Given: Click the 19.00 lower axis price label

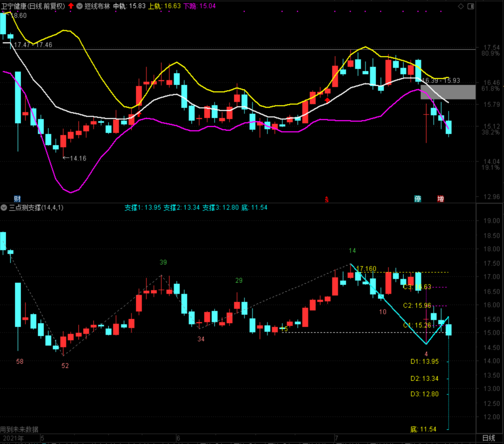Looking at the screenshot, I should coord(492,221).
